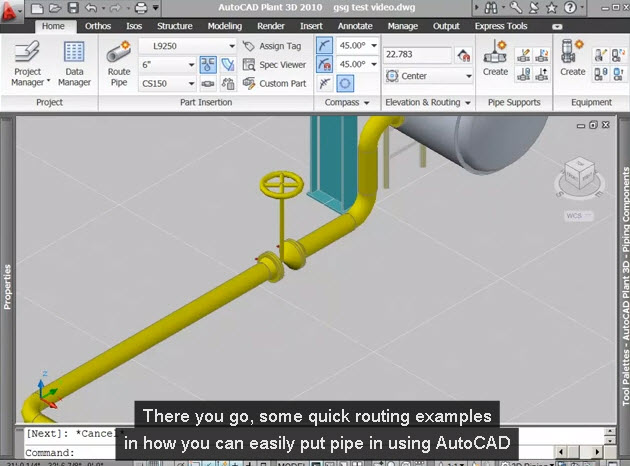Click the ViewCube in the viewport
Viewport: 630px width, 466px height.
pyautogui.click(x=579, y=173)
